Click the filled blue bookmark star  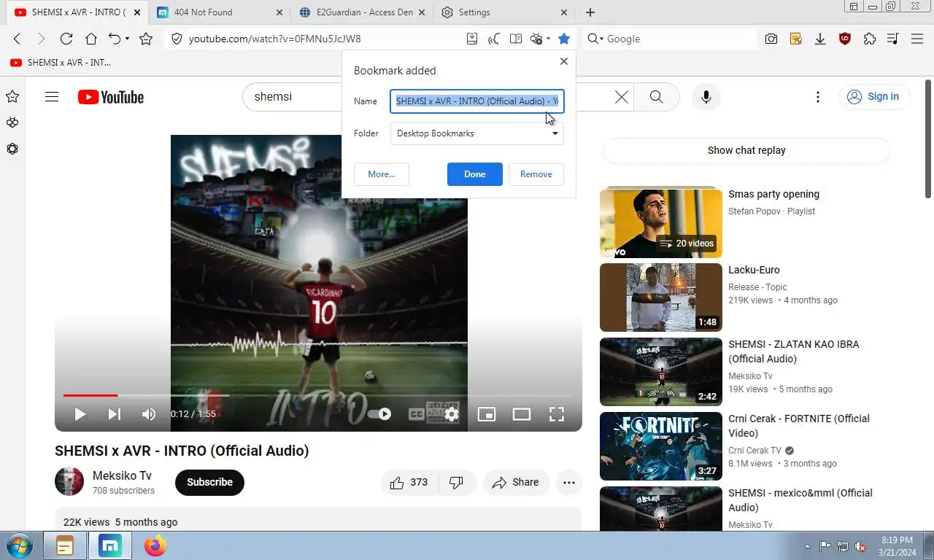coord(563,39)
